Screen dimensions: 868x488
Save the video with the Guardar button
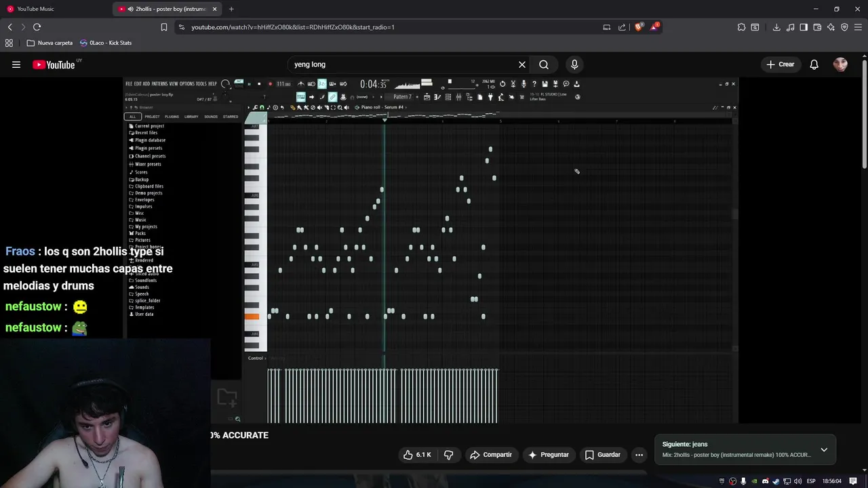point(603,455)
